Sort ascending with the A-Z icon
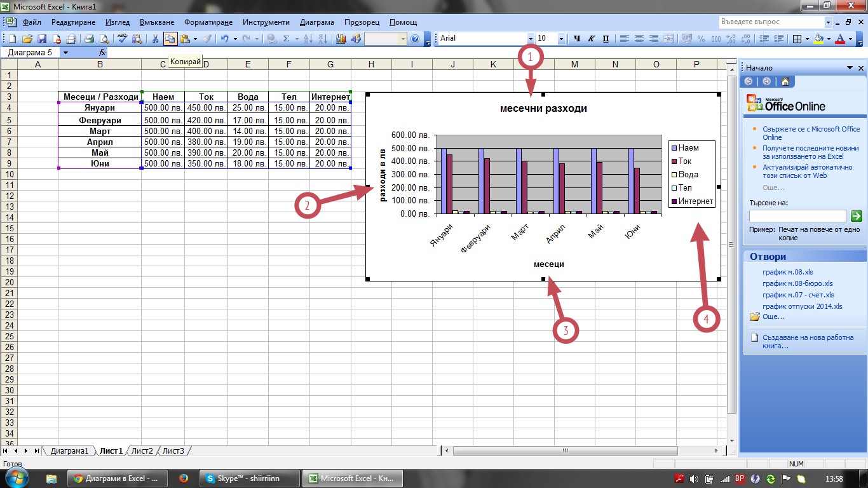This screenshot has width=868, height=488. point(308,39)
